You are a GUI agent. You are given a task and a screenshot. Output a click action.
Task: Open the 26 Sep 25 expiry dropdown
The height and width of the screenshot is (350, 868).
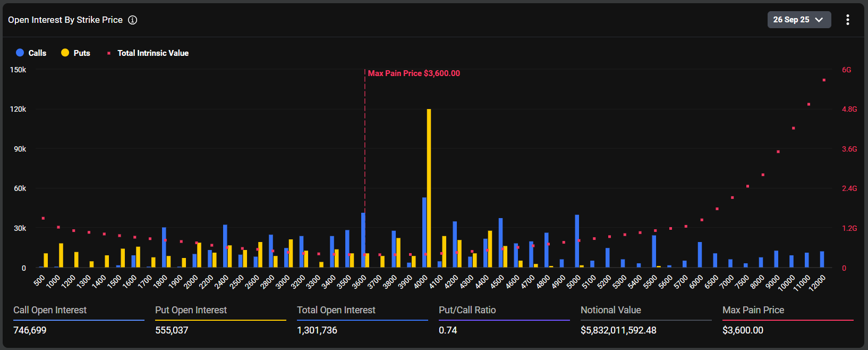click(x=798, y=20)
